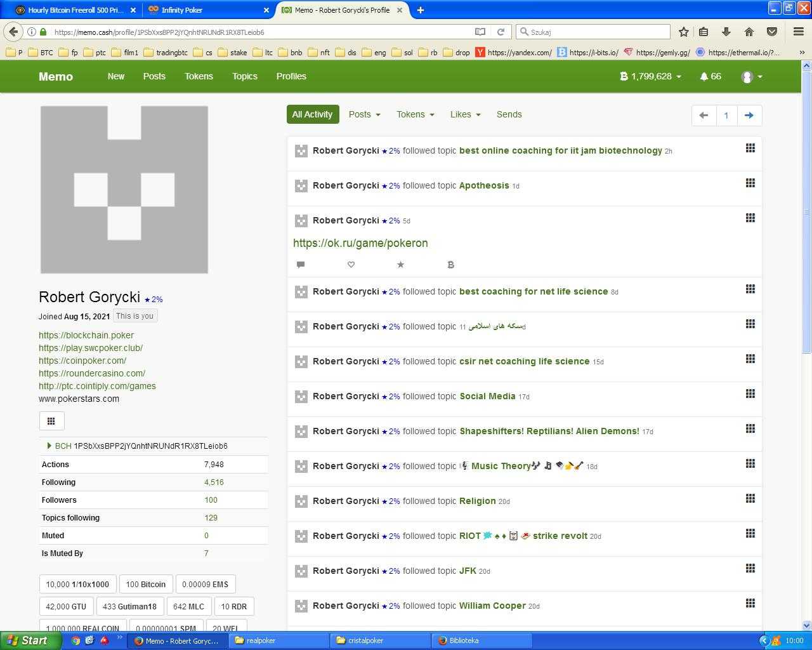Screen dimensions: 812x650
Task: Open topic Shapeshifters! Reptilians! Alien Demons!
Action: (549, 431)
